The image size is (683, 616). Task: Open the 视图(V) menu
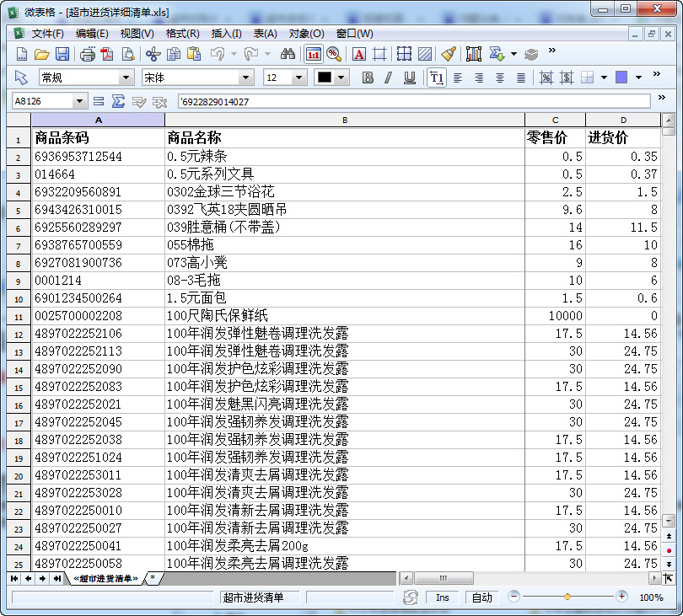[x=137, y=34]
